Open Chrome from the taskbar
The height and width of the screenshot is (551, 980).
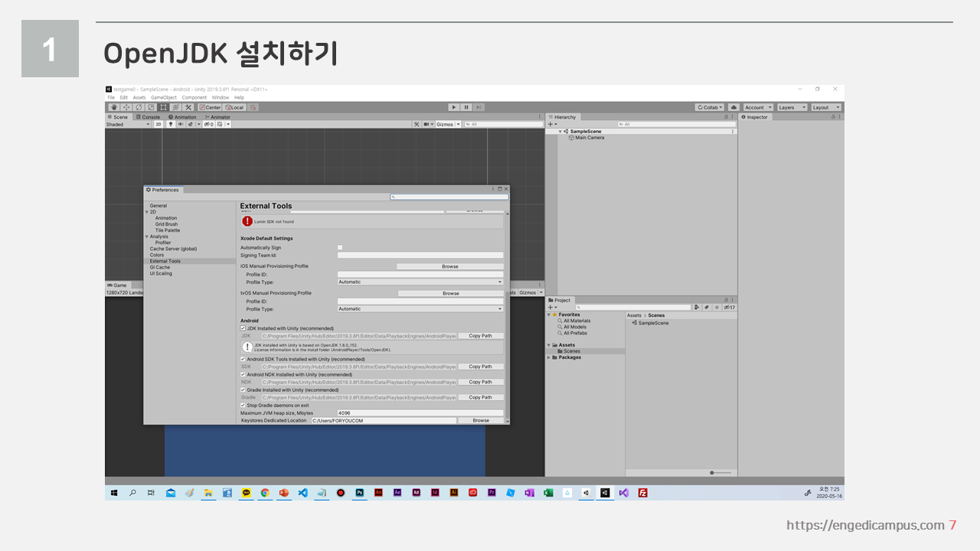(265, 493)
